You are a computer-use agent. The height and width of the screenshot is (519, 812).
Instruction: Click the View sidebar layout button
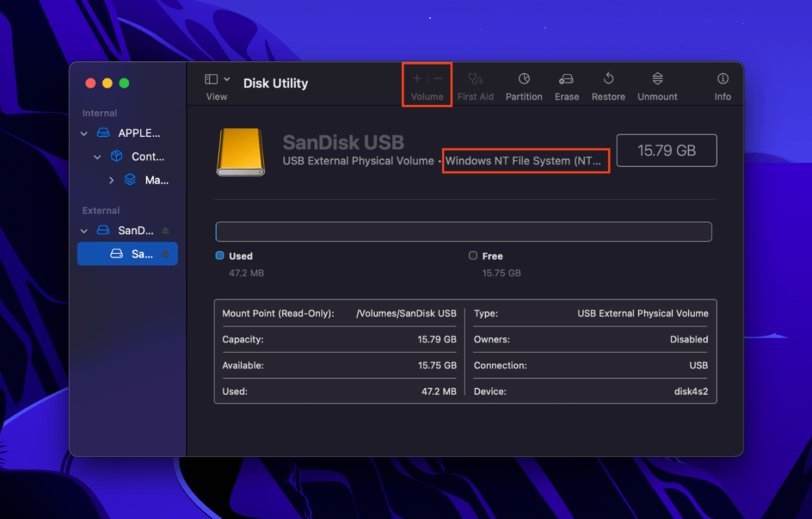point(210,78)
